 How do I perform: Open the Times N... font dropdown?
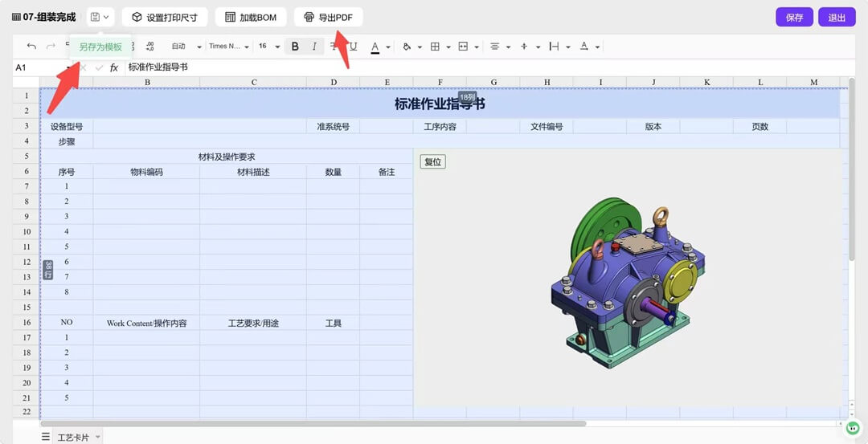(x=228, y=47)
